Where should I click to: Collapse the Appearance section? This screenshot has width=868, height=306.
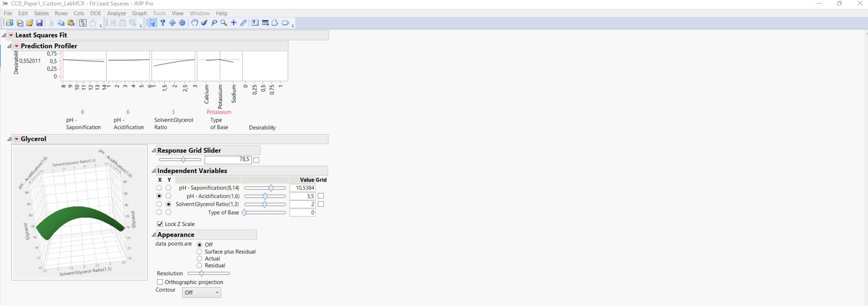(x=154, y=234)
